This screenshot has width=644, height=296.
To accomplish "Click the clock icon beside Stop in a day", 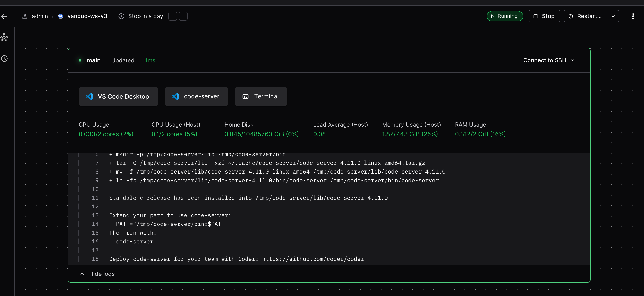I will 121,16.
